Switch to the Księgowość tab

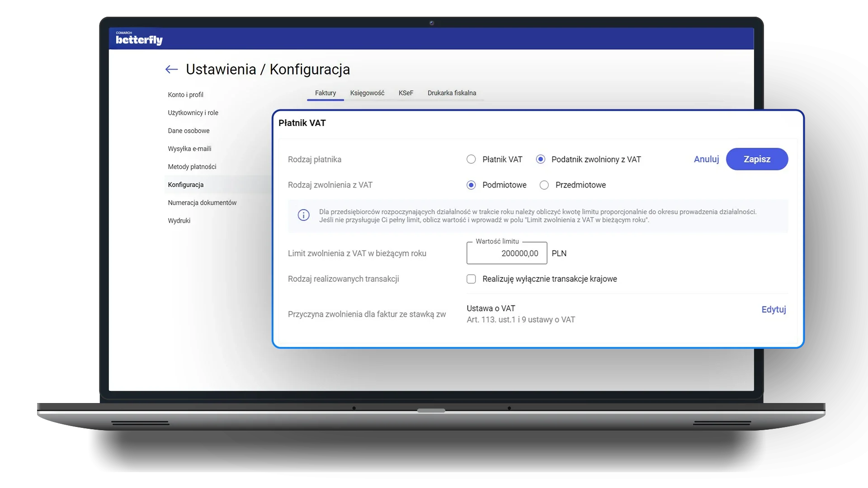pos(367,93)
